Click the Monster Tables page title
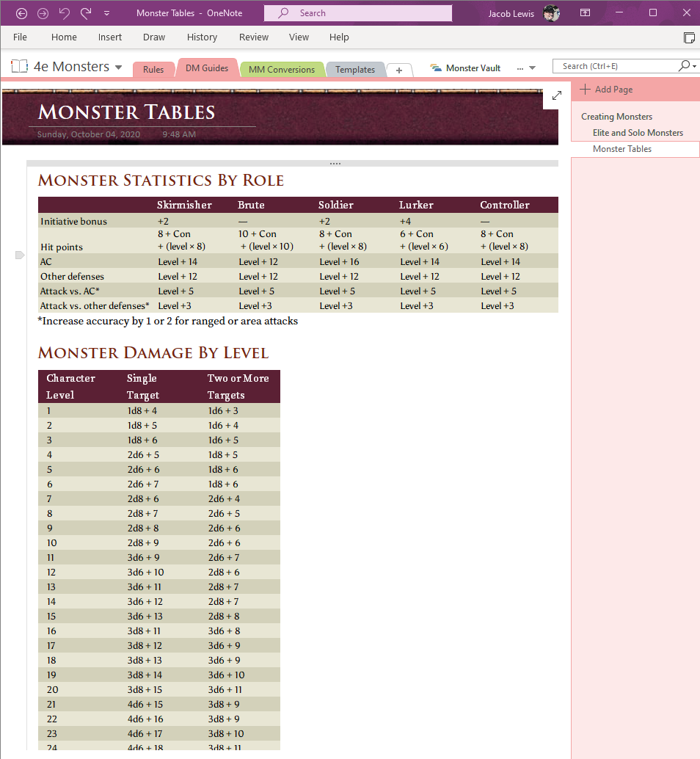The width and height of the screenshot is (700, 759). (126, 112)
